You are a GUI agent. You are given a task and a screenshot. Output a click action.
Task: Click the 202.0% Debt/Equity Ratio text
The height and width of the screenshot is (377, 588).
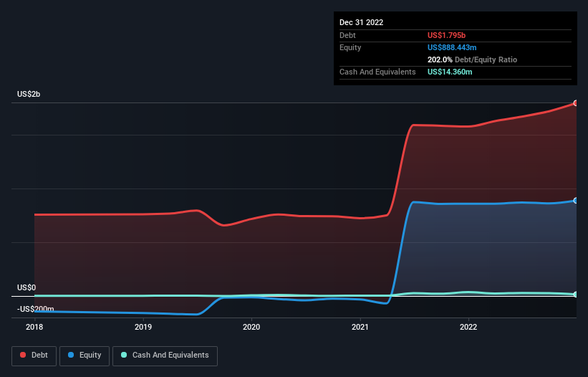472,59
